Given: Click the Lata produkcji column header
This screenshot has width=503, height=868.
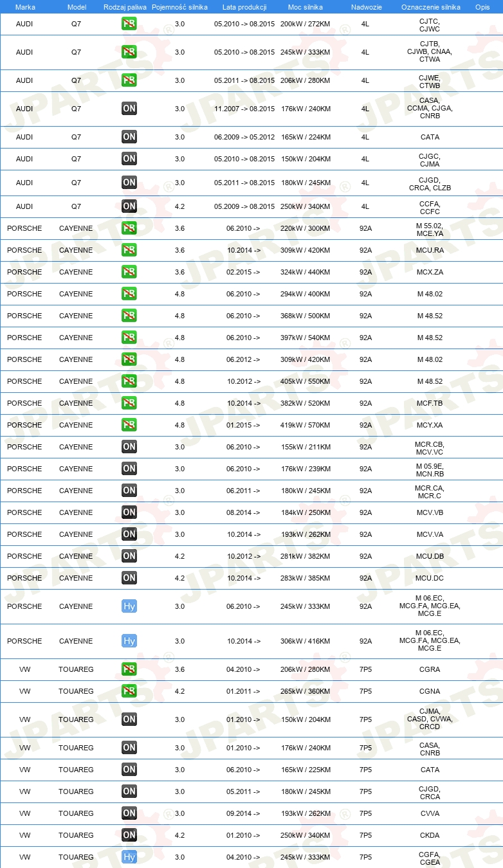Looking at the screenshot, I should [244, 6].
